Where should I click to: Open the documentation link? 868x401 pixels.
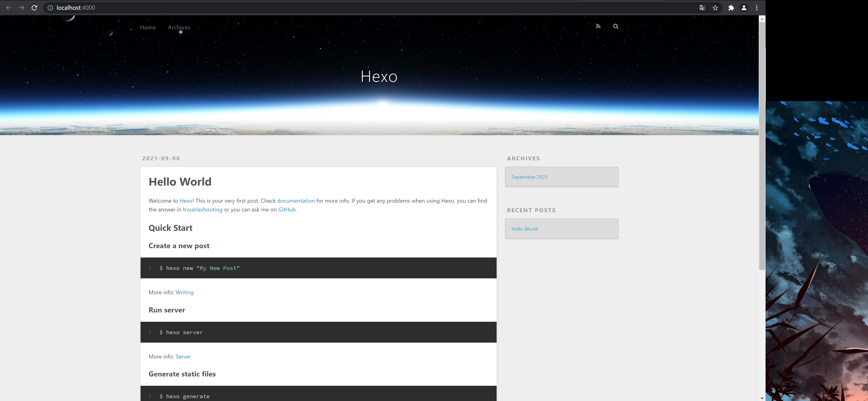(296, 201)
